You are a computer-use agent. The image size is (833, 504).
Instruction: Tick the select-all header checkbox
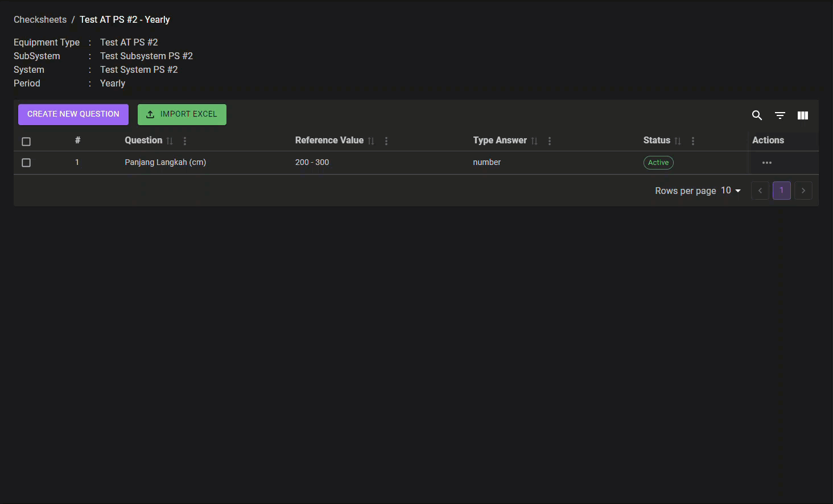click(x=26, y=142)
